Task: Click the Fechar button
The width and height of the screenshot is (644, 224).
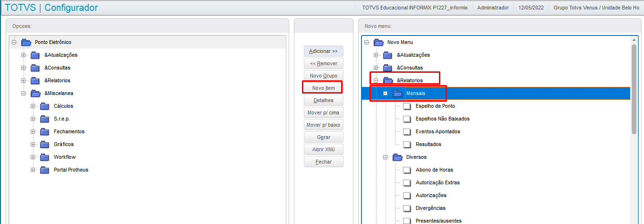Action: pyautogui.click(x=324, y=162)
